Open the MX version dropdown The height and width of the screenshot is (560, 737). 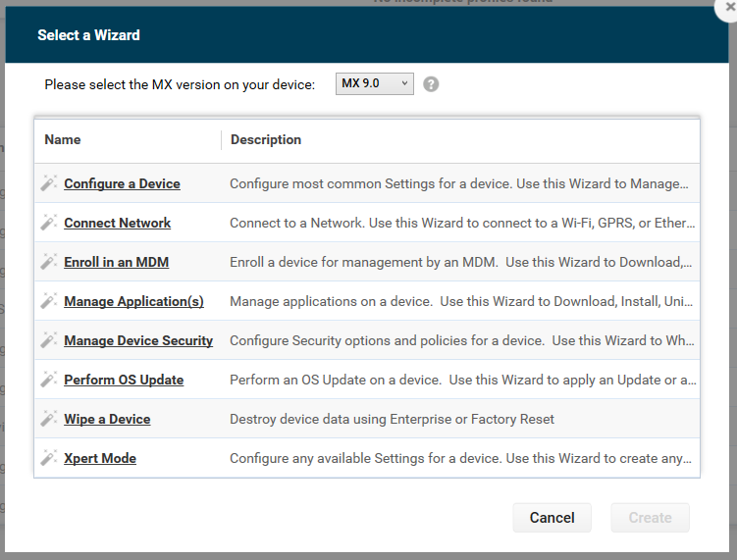pos(374,84)
